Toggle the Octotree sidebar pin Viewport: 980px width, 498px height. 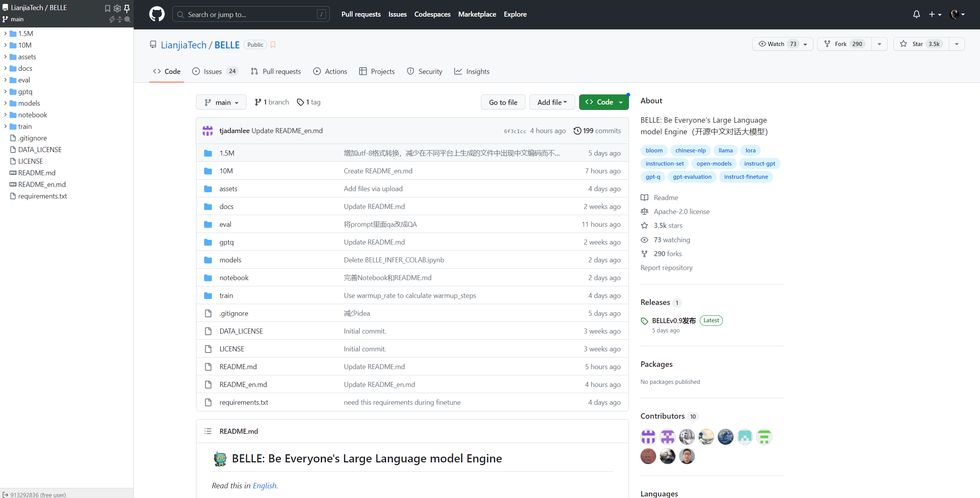coord(127,8)
